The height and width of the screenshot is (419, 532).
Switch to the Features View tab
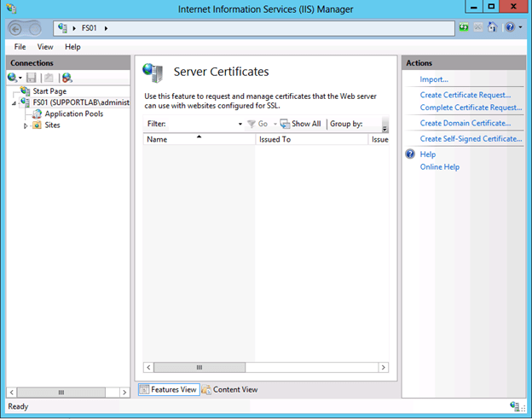tap(169, 389)
